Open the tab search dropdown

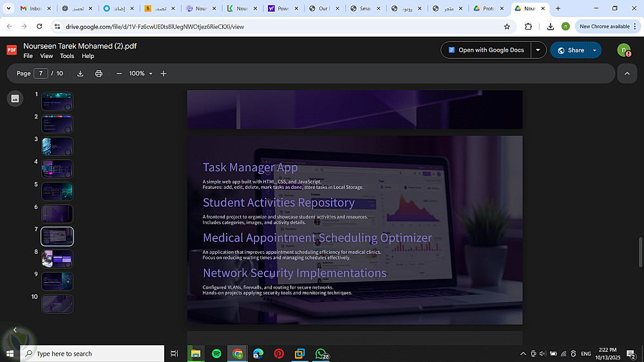point(8,8)
